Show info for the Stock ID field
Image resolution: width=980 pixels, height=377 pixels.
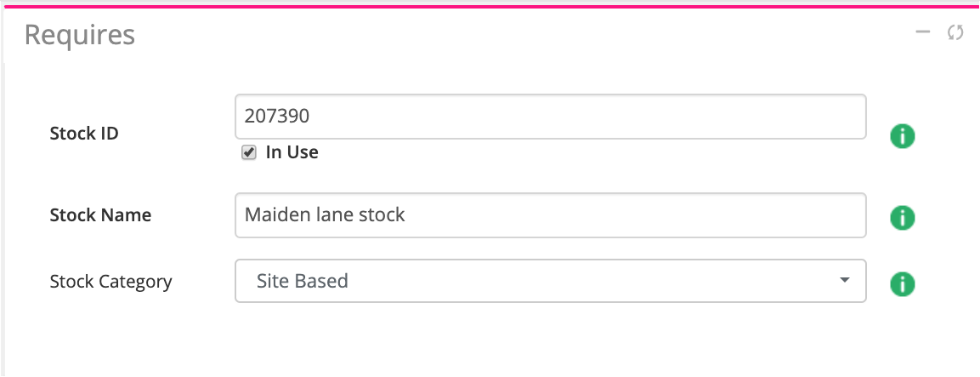(x=902, y=135)
